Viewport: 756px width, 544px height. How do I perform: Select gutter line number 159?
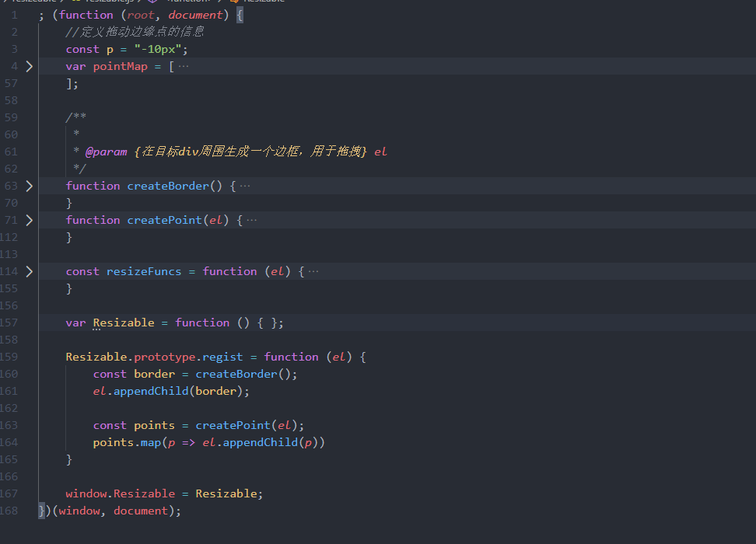(x=9, y=357)
